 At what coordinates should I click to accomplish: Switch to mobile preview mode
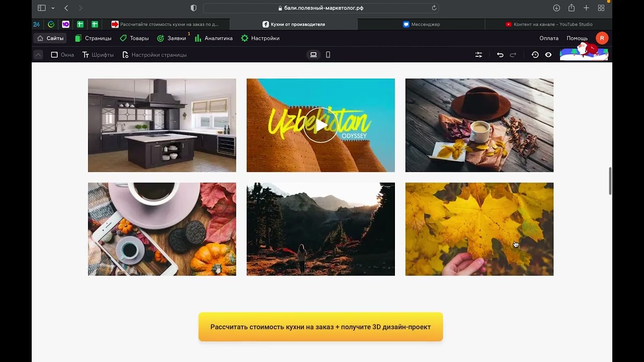click(x=328, y=55)
